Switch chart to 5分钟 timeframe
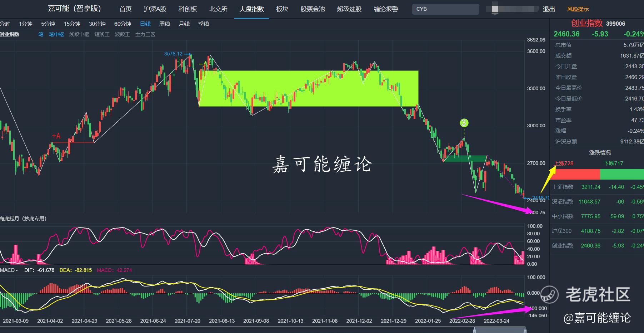This screenshot has height=333, width=644. 48,24
